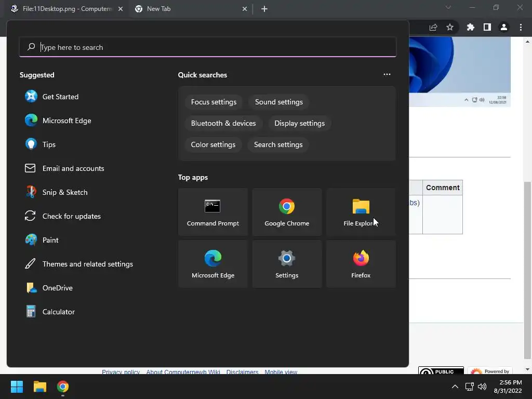Viewport: 532px width, 399px height.
Task: Open Quick searches more options menu
Action: 387,75
